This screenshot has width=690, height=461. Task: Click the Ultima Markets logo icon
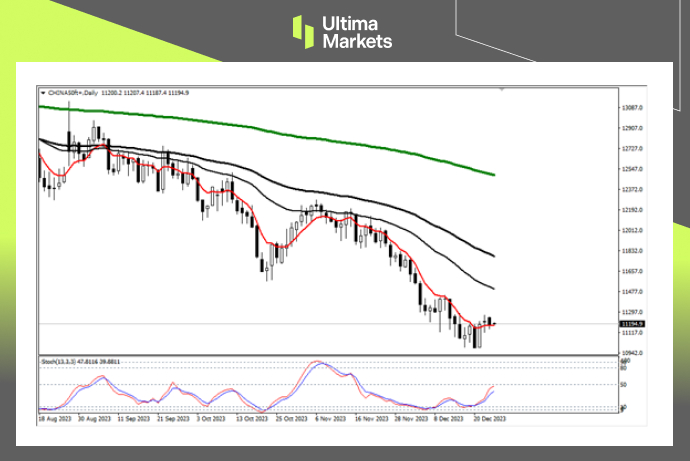coord(304,31)
